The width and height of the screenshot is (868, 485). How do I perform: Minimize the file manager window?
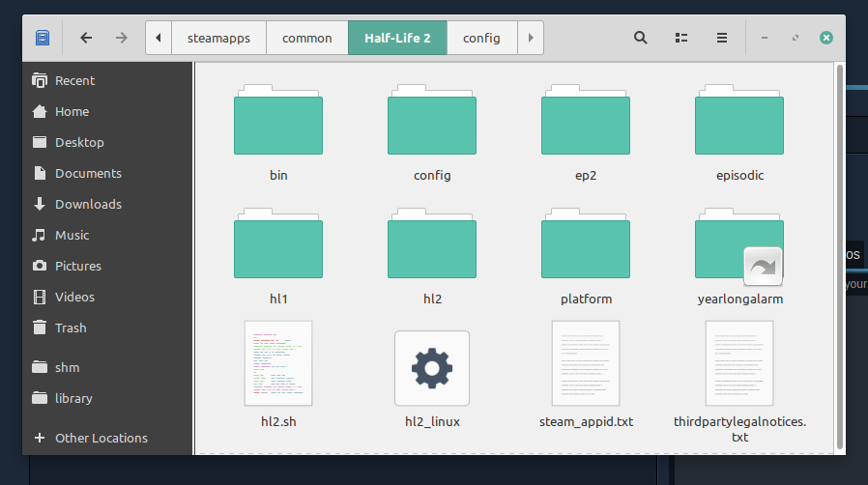[765, 38]
